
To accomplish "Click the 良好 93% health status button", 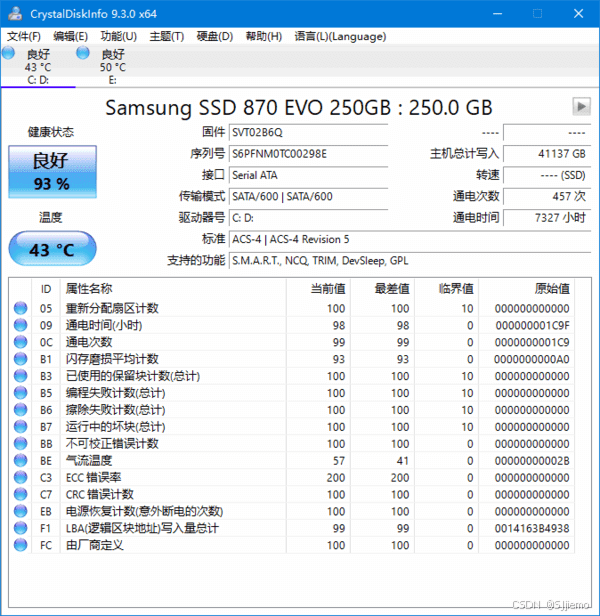I will point(52,172).
